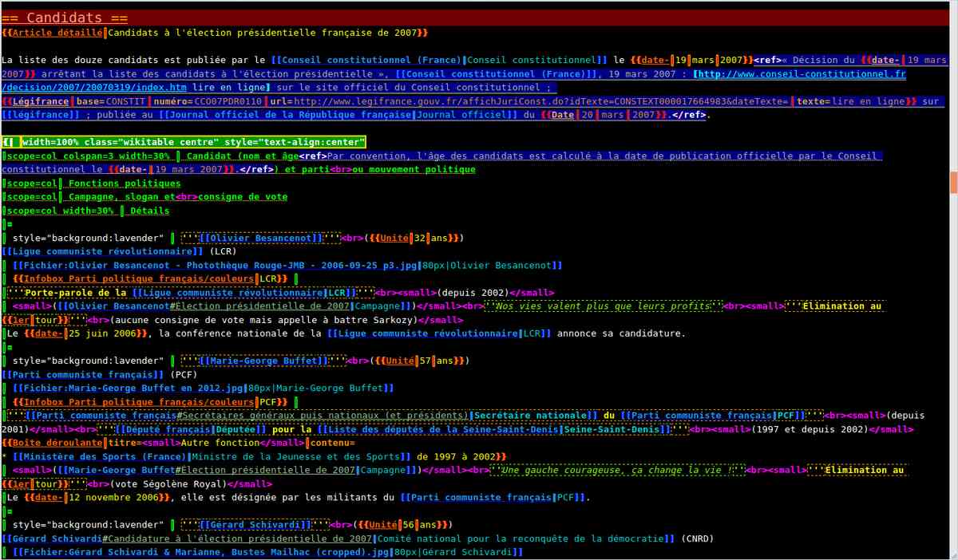
Task: Click the 'consigne de vote' header text
Action: (x=243, y=197)
